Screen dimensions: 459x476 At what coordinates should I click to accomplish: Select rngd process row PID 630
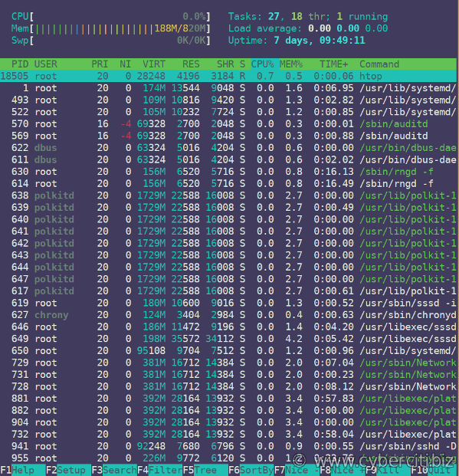[x=228, y=172]
